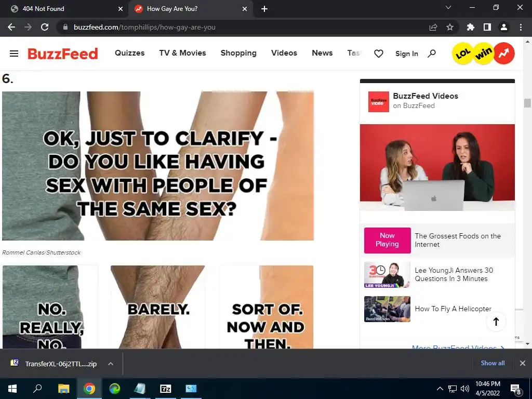Open the Chrome three-dot menu
The height and width of the screenshot is (399, 532).
coord(521,27)
